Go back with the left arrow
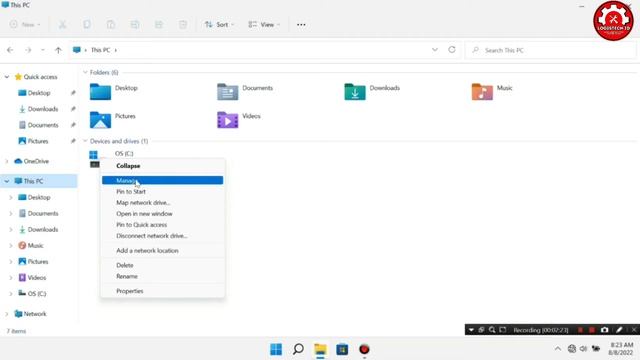The image size is (640, 360). 10,50
